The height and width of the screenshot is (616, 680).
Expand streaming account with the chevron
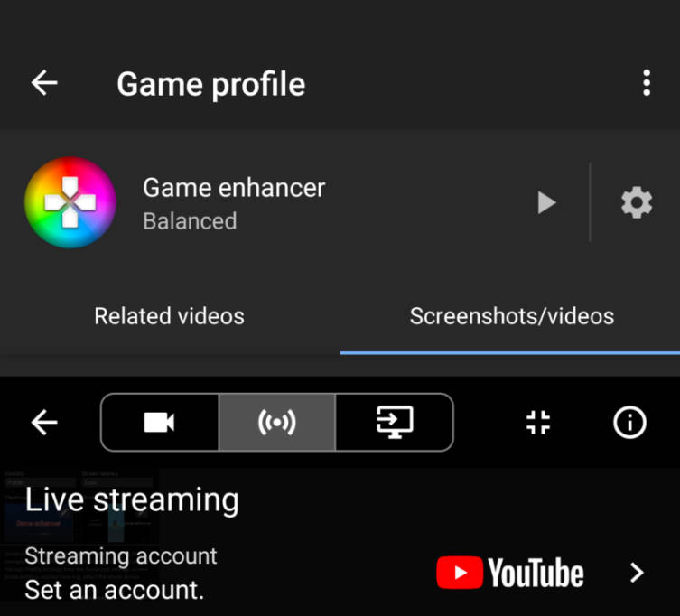point(637,573)
